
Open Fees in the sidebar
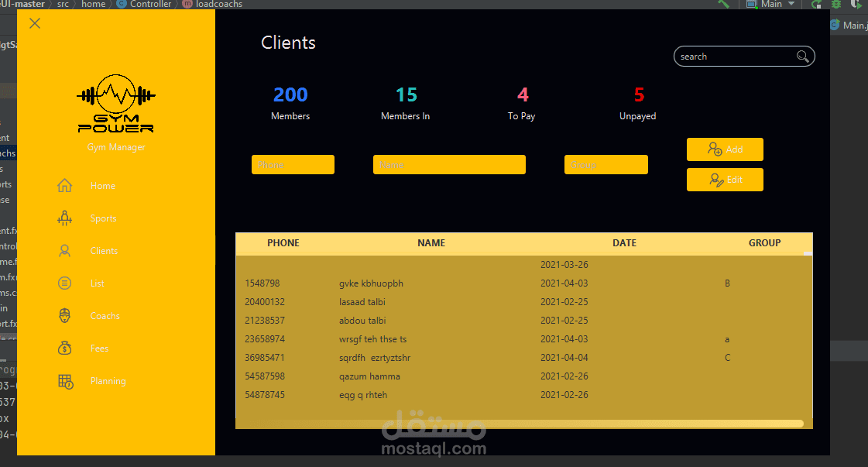tap(100, 349)
